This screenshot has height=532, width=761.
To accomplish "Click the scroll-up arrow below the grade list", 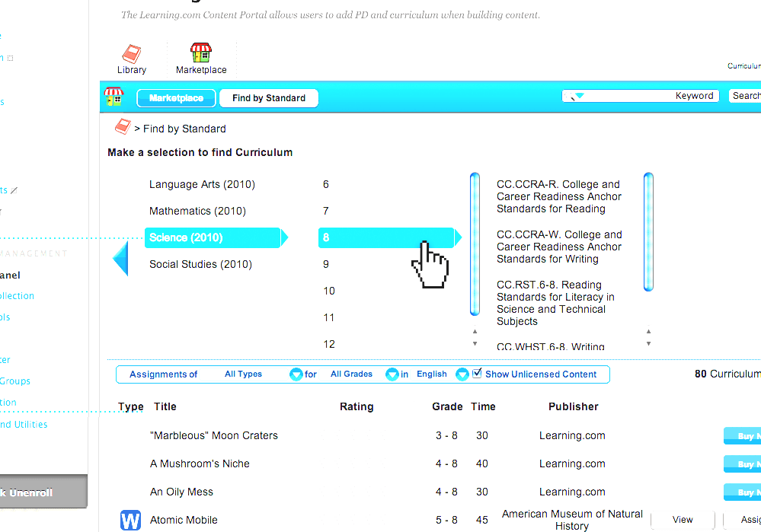I will (475, 332).
